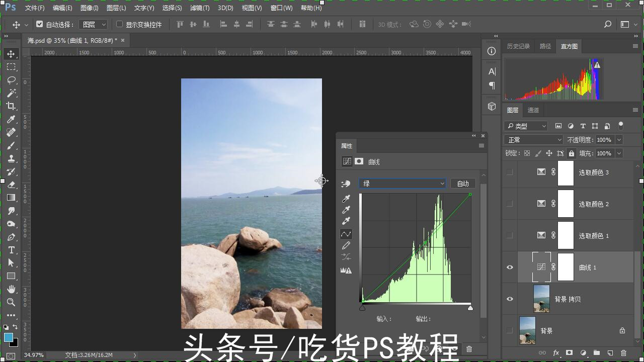Click the 自动 button in Curves
Viewport: 644px width, 362px height.
pos(462,183)
